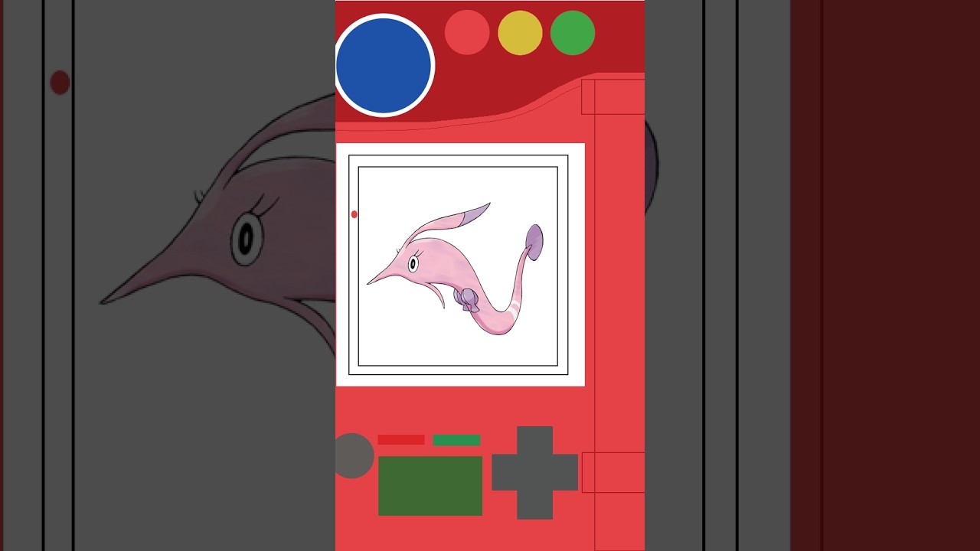This screenshot has width=980, height=551.
Task: Click the small green indicator light
Action: coord(573,33)
